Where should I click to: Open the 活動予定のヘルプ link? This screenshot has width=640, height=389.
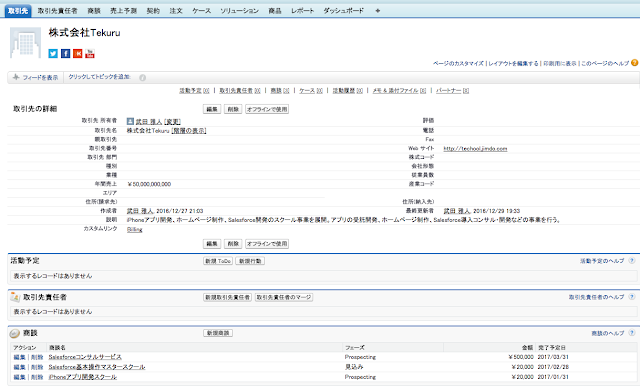click(602, 261)
